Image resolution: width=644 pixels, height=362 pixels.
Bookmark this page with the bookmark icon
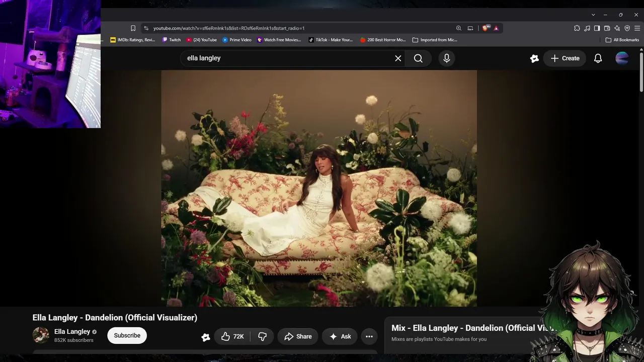133,28
